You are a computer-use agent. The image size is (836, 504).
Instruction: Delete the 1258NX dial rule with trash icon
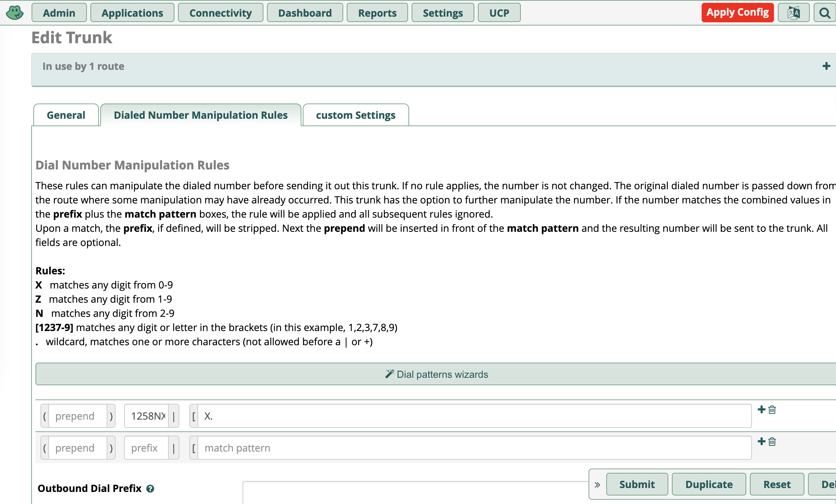(x=771, y=410)
